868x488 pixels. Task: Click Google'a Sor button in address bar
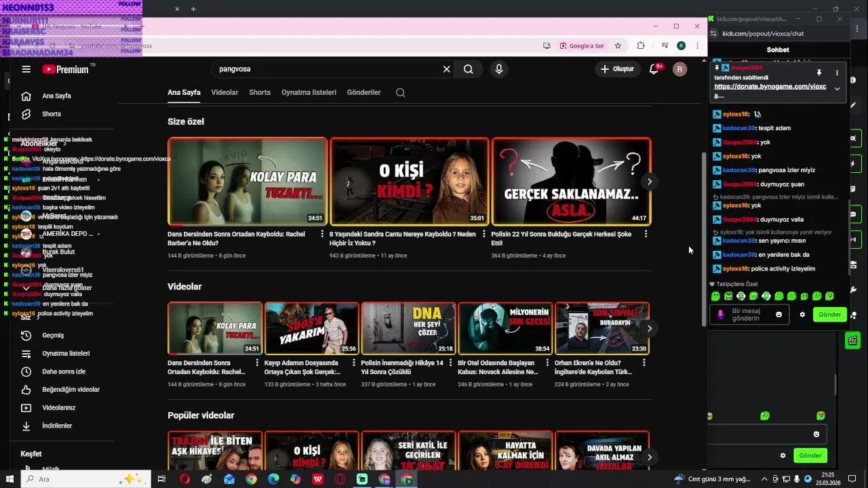pos(582,46)
